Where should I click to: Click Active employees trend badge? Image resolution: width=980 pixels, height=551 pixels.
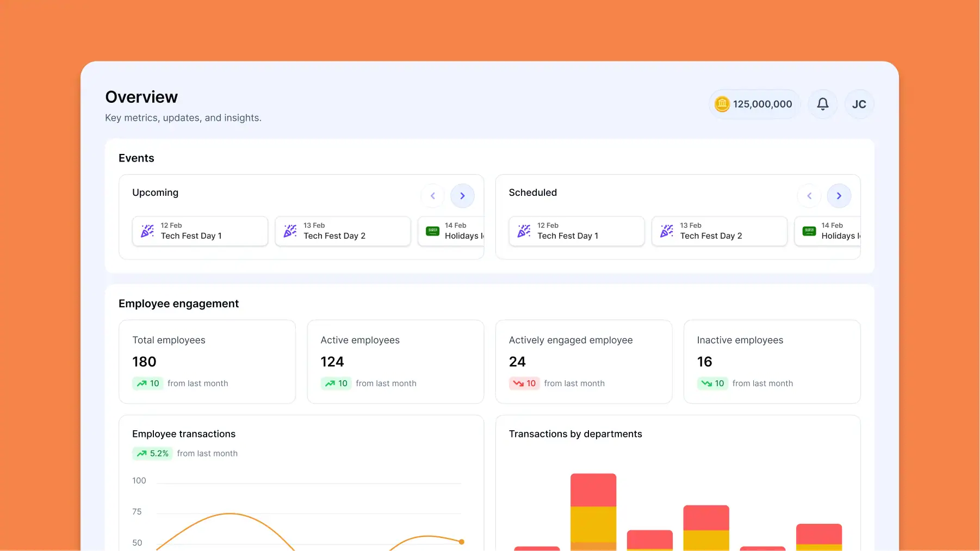(336, 383)
